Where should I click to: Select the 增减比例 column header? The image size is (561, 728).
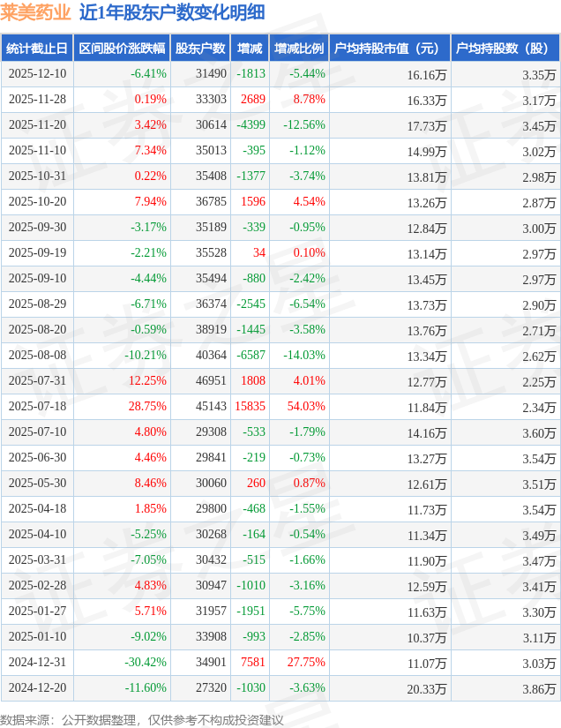(299, 49)
